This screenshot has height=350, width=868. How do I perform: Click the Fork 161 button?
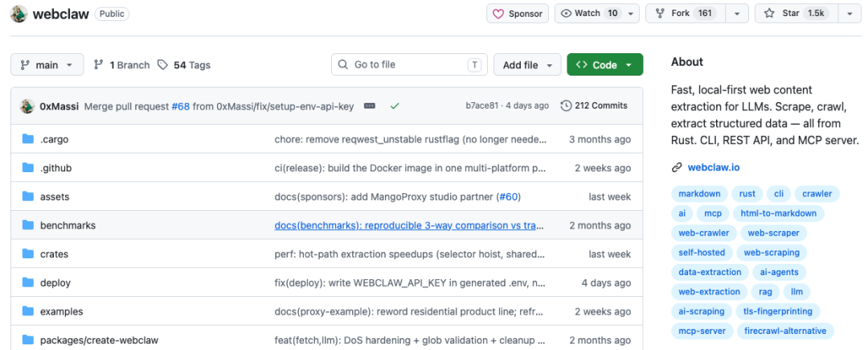(686, 14)
